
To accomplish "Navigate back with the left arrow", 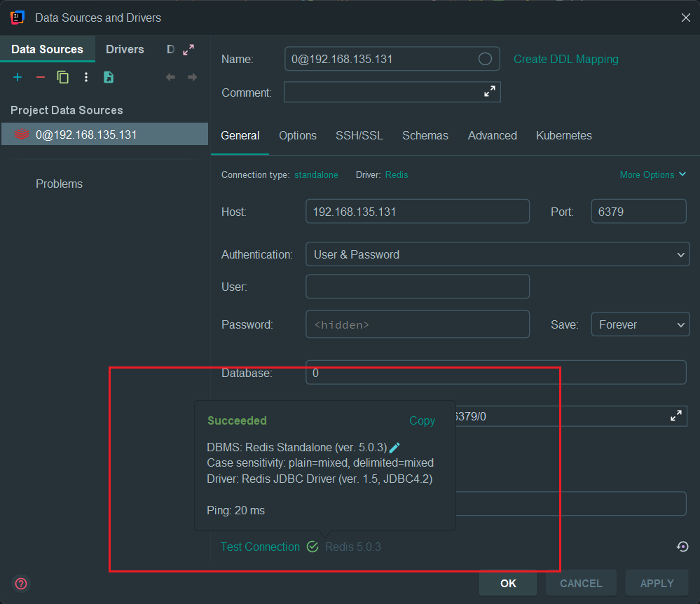I will 170,77.
